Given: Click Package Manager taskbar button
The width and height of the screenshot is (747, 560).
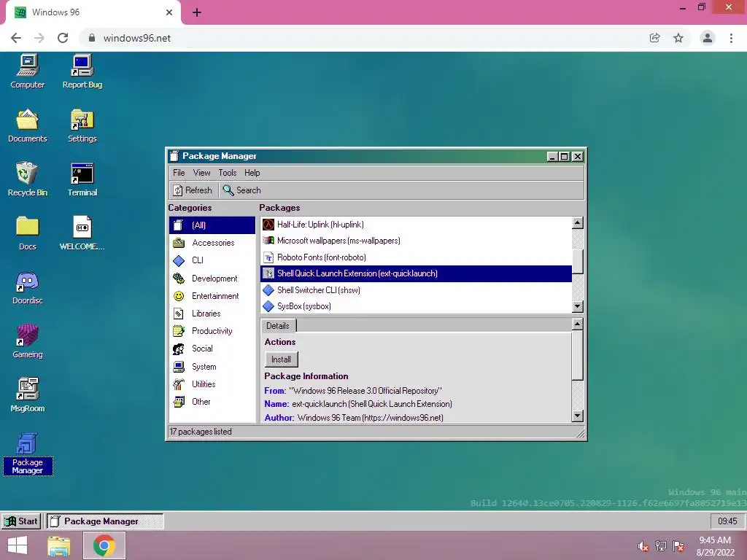Looking at the screenshot, I should point(105,521).
